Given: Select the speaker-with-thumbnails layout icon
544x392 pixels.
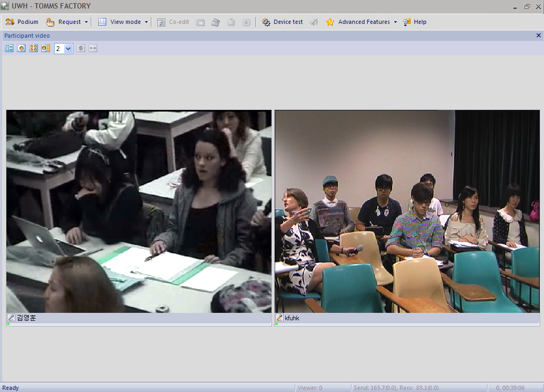Looking at the screenshot, I should point(46,48).
